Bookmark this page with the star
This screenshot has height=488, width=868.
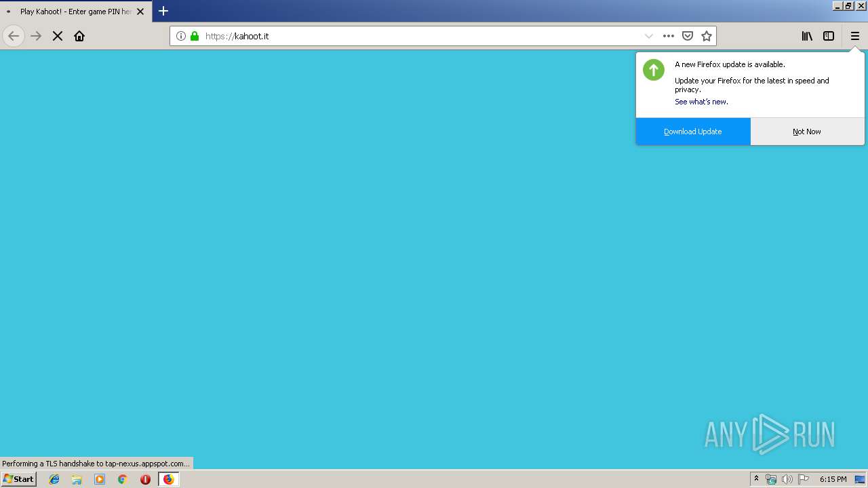tap(707, 36)
